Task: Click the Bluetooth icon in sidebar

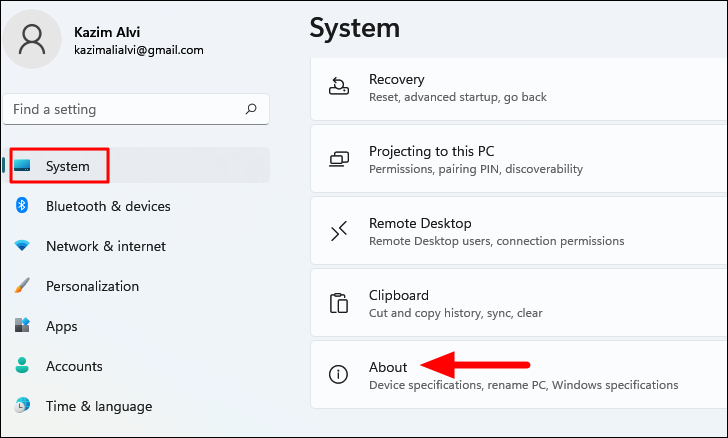Action: (22, 206)
